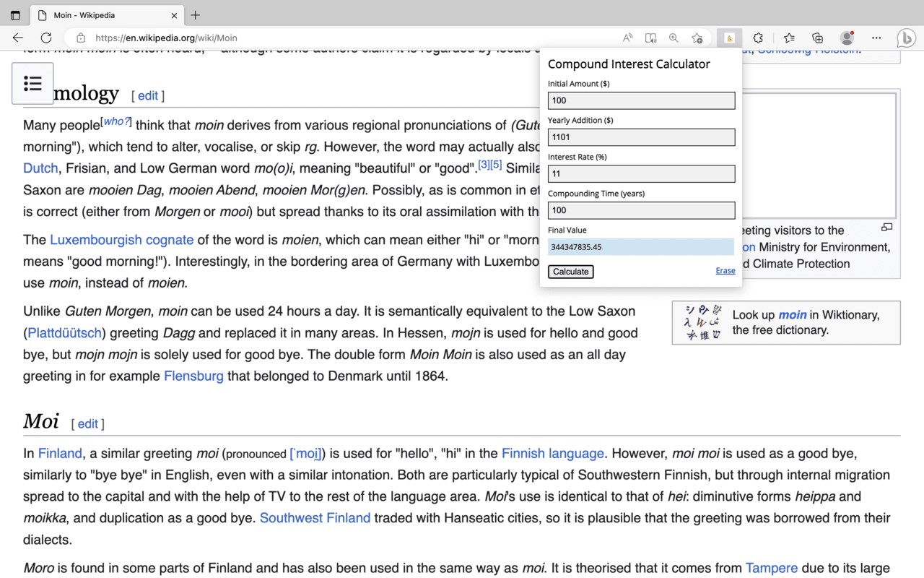
Task: Open moin in Wiktionary link
Action: [x=792, y=314]
